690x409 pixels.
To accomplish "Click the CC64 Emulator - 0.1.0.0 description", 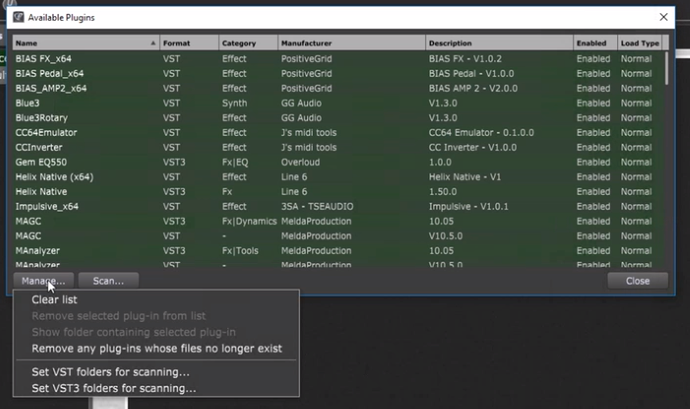I will [481, 133].
